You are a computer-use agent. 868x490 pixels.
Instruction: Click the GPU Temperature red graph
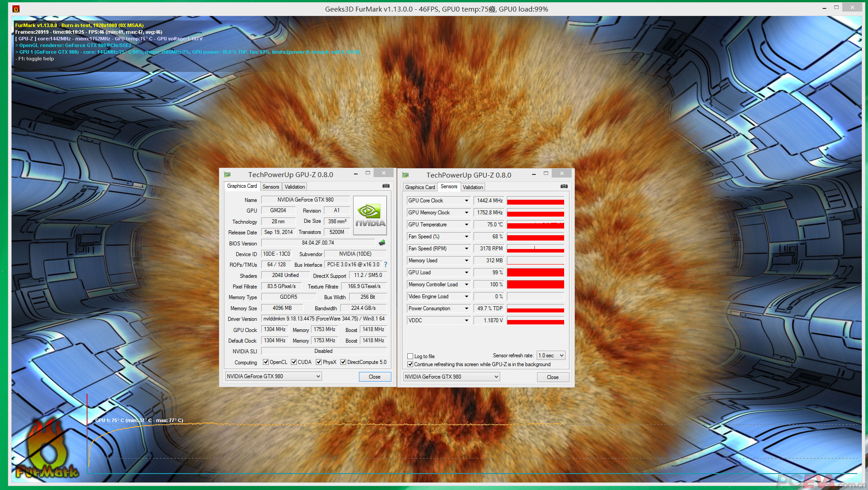536,225
